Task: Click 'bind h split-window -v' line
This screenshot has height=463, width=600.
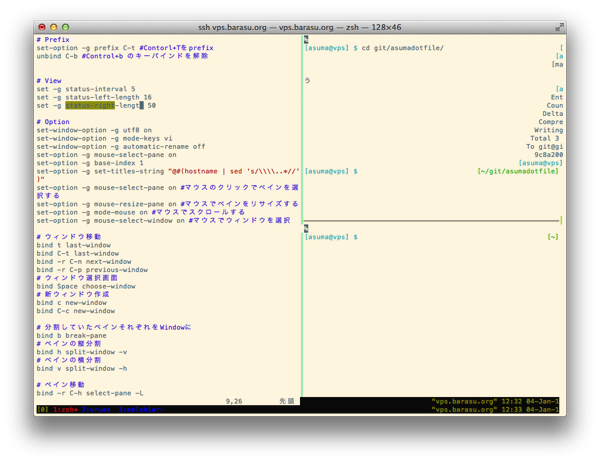Action: tap(82, 352)
